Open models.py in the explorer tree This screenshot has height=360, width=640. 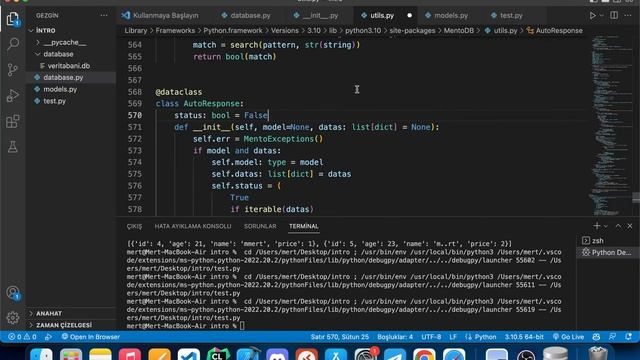click(x=71, y=89)
